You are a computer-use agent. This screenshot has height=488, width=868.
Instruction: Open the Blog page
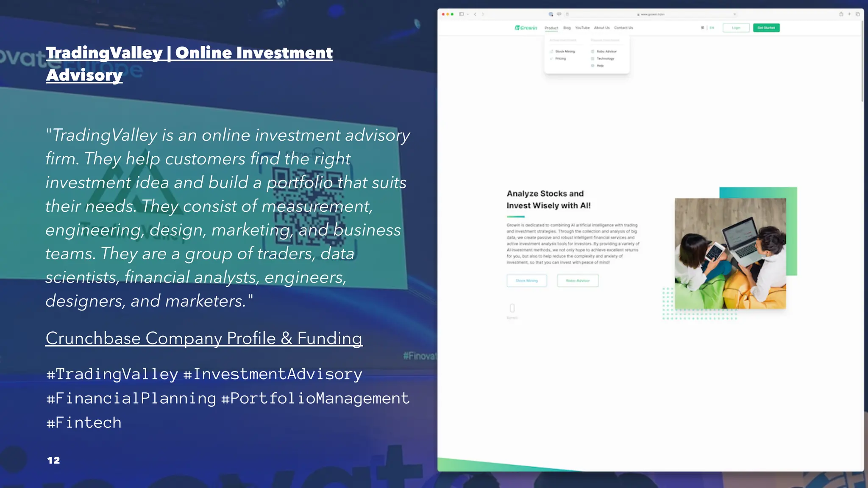click(567, 28)
